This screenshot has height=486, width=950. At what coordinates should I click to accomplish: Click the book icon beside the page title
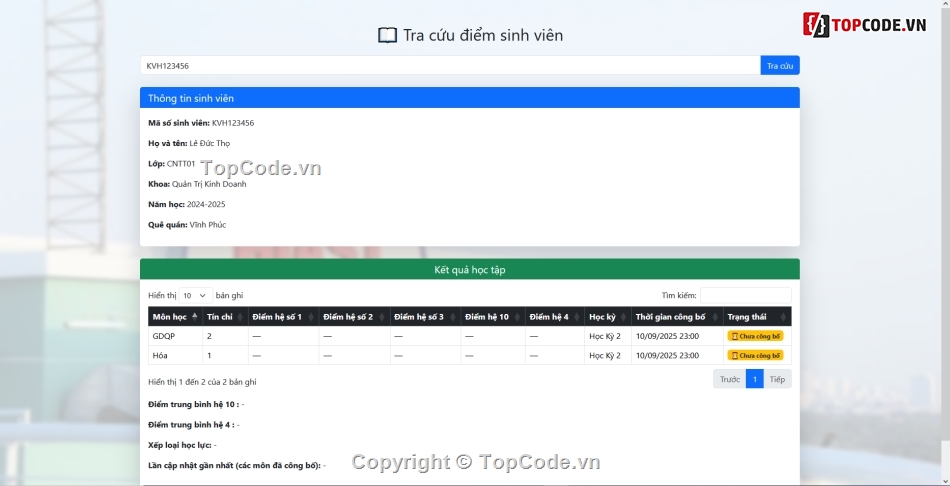click(x=387, y=36)
